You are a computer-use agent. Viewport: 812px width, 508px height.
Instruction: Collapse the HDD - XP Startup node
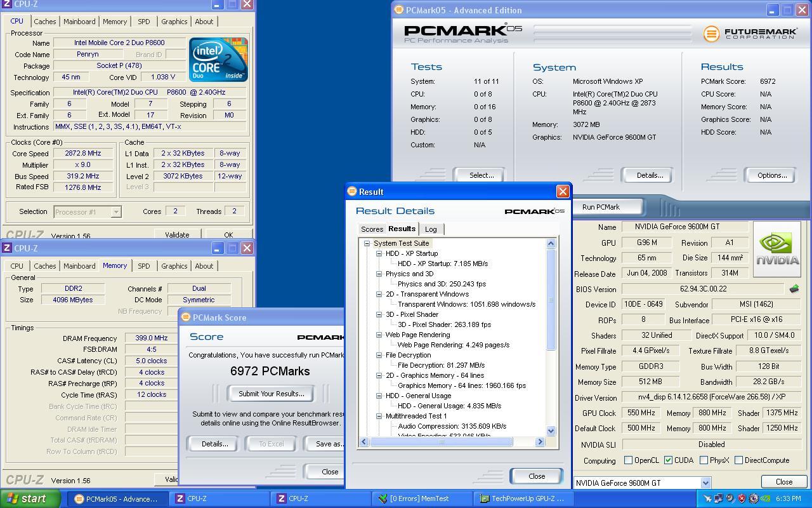tap(379, 253)
